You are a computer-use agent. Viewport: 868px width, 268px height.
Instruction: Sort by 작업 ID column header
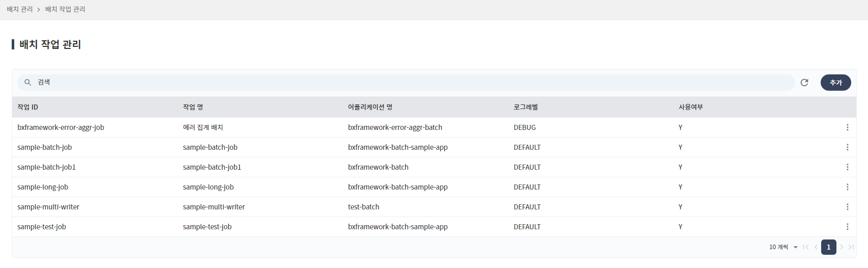pos(27,107)
